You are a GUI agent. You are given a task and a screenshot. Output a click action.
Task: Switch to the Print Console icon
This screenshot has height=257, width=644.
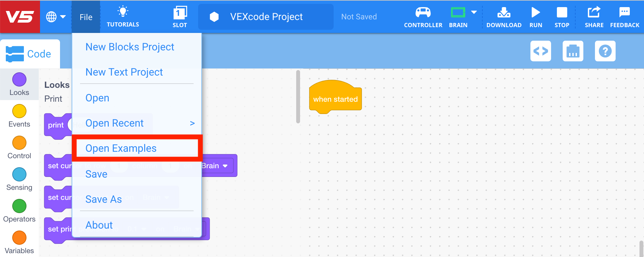point(573,51)
